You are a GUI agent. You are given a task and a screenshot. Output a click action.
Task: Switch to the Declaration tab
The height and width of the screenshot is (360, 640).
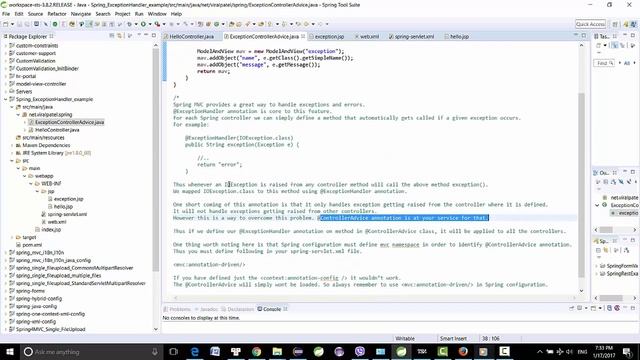238,309
